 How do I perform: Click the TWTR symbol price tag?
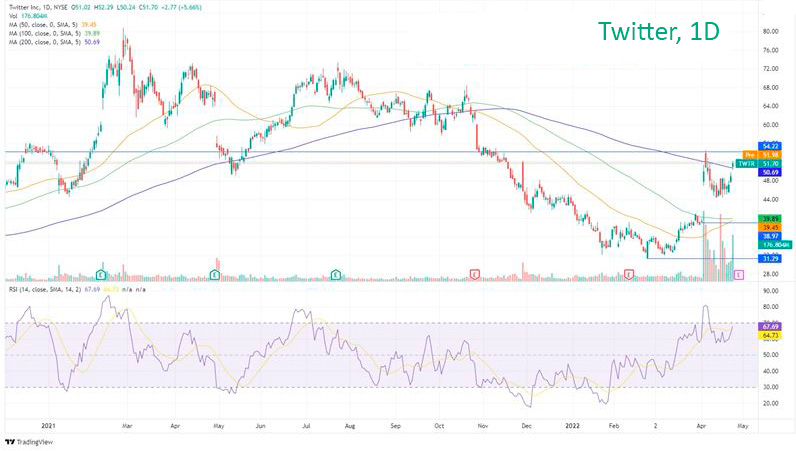747,163
